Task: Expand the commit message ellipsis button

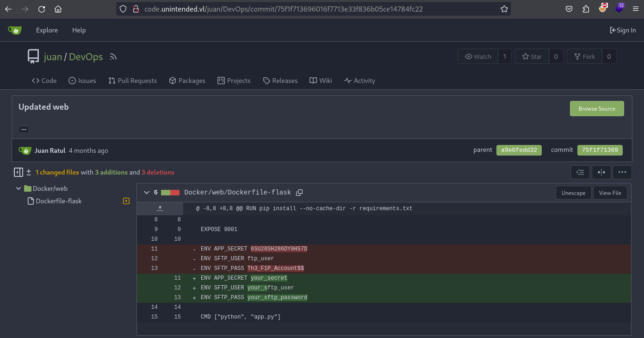Action: point(24,130)
